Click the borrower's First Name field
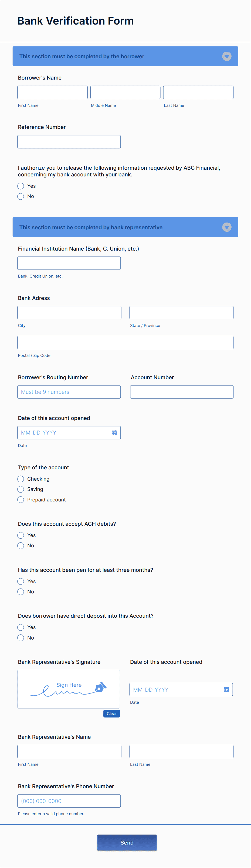This screenshot has width=251, height=868. click(52, 92)
